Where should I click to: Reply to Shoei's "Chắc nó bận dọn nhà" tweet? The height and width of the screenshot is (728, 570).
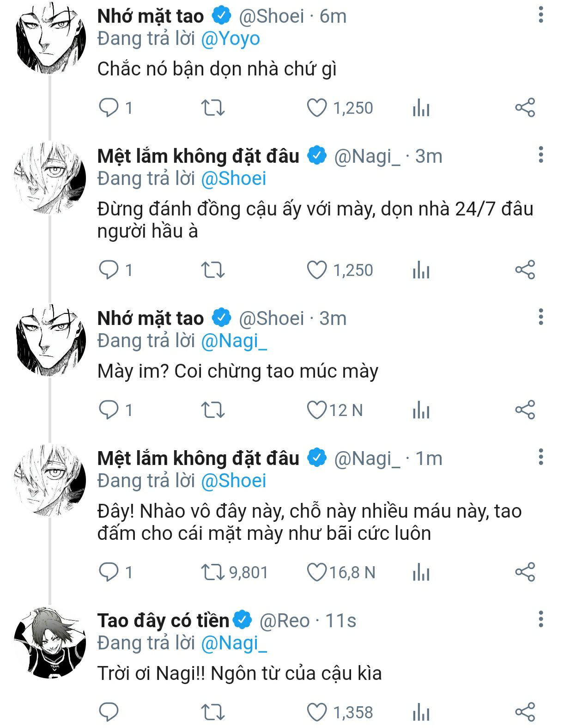click(x=109, y=108)
